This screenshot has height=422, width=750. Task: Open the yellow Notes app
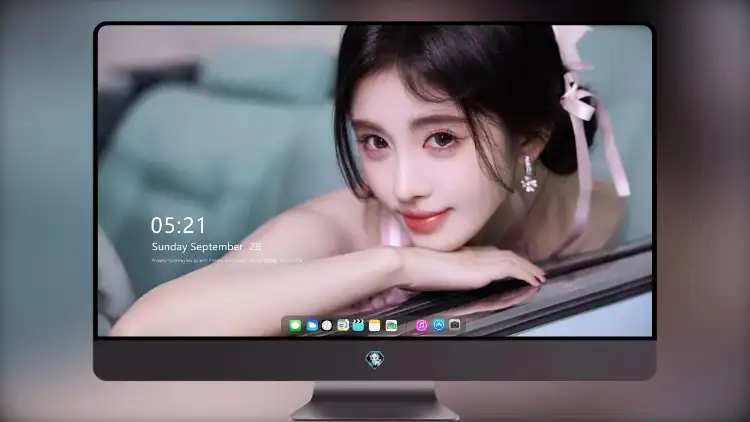tap(375, 326)
